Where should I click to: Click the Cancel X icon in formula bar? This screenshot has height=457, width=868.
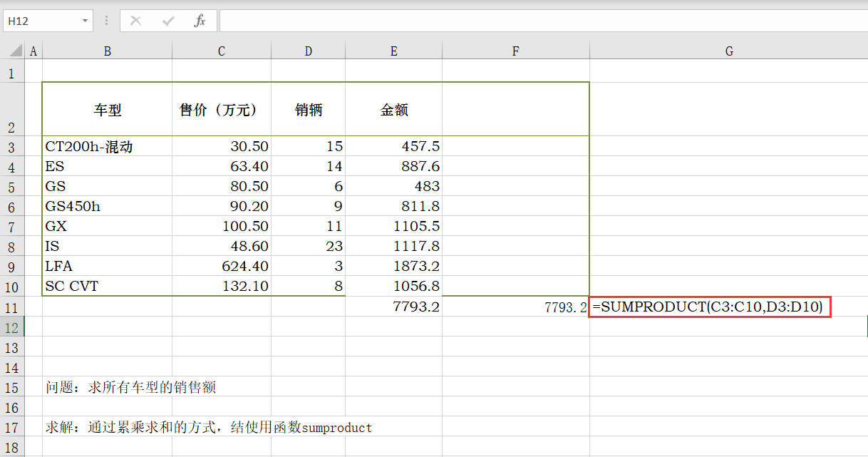tap(135, 21)
